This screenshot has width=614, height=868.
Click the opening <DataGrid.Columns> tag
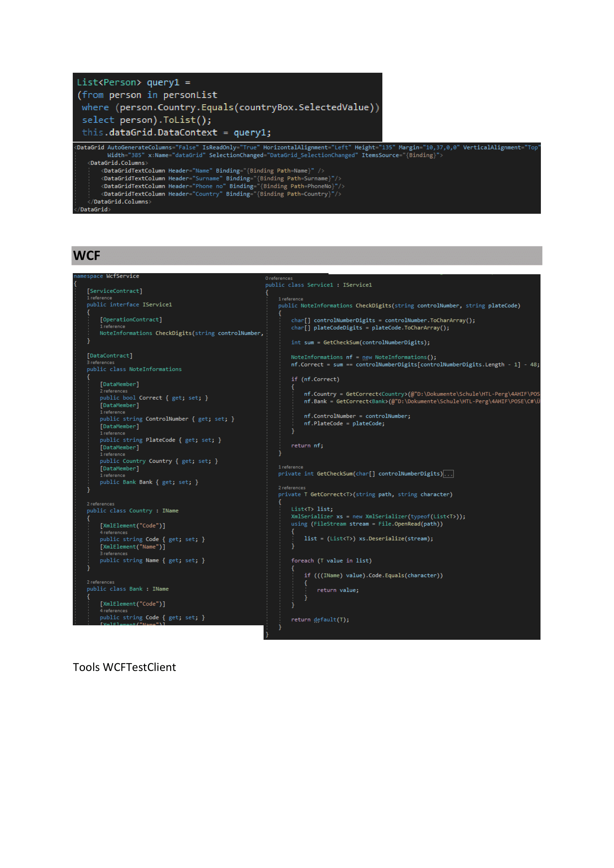pos(118,163)
